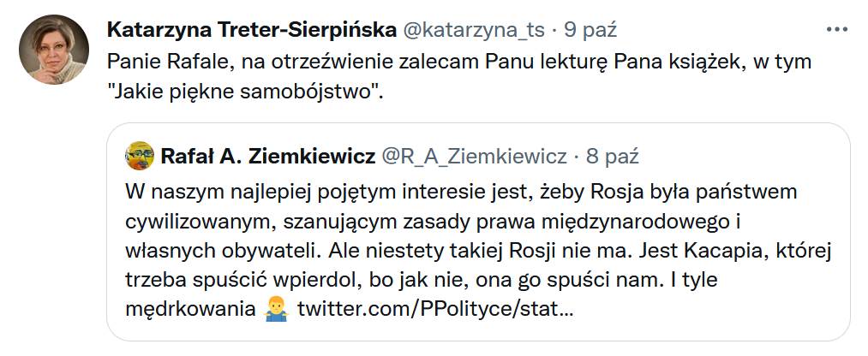The image size is (868, 356).
Task: Click Rafał A. Ziemkiewicz's small avatar icon
Action: click(x=140, y=157)
